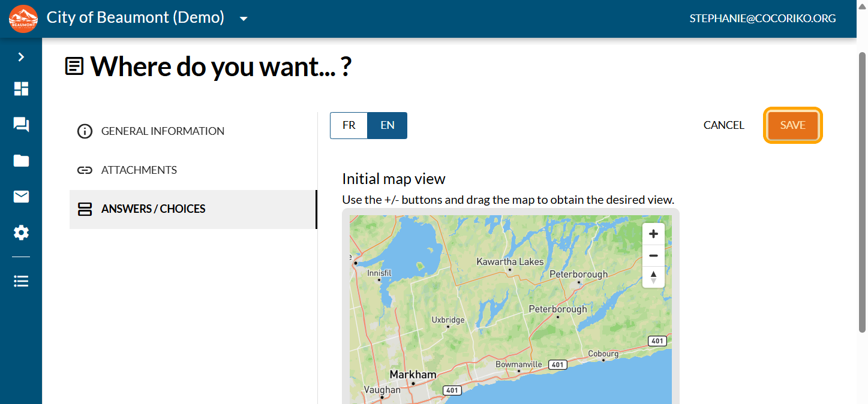The image size is (868, 404).
Task: Open the discussions chat bubble icon
Action: (21, 125)
